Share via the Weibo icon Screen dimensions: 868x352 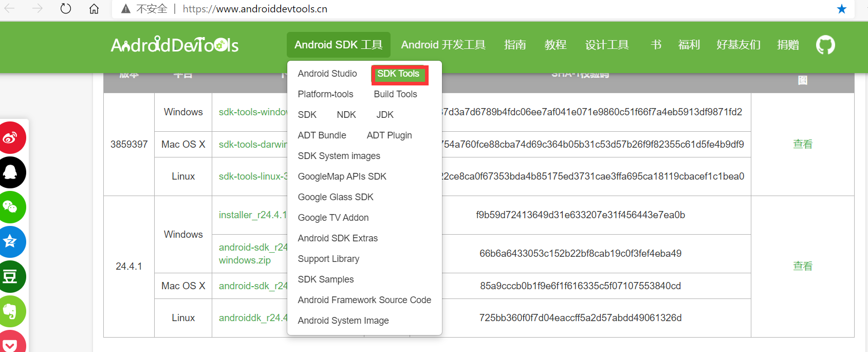[10, 138]
